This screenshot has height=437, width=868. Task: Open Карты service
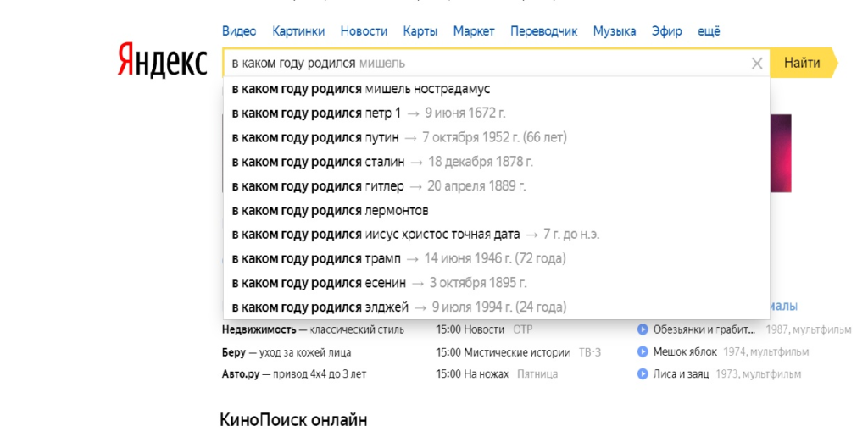420,31
